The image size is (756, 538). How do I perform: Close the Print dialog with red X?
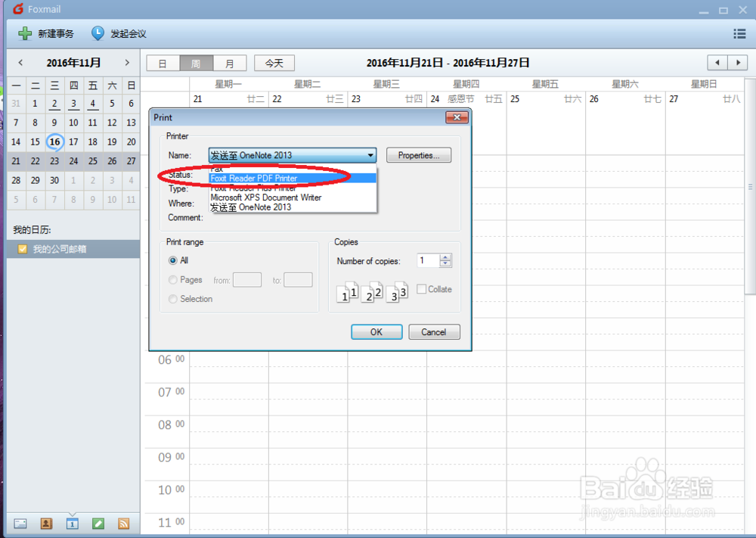click(x=457, y=117)
